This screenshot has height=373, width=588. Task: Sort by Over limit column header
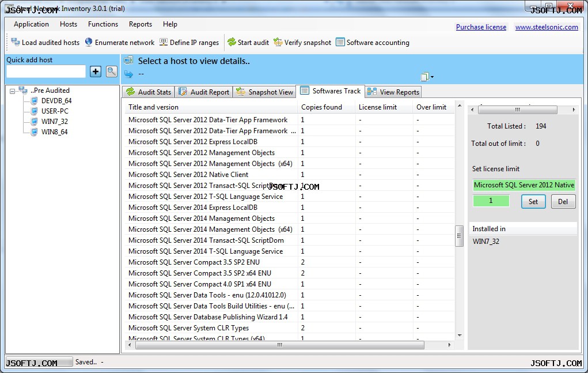[433, 107]
